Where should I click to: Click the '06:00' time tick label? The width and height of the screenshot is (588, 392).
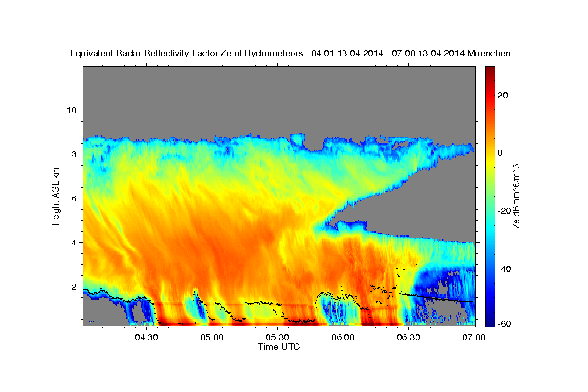(x=343, y=337)
